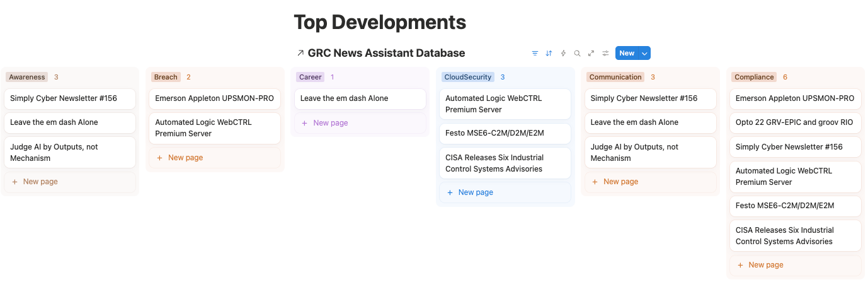
Task: Click the blue New button
Action: pos(627,54)
